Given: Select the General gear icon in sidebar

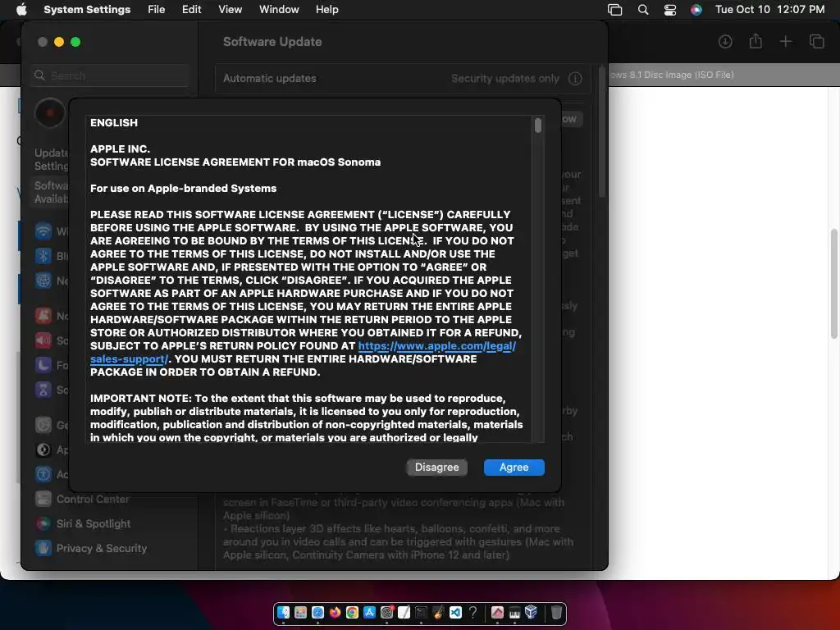Looking at the screenshot, I should tap(43, 425).
